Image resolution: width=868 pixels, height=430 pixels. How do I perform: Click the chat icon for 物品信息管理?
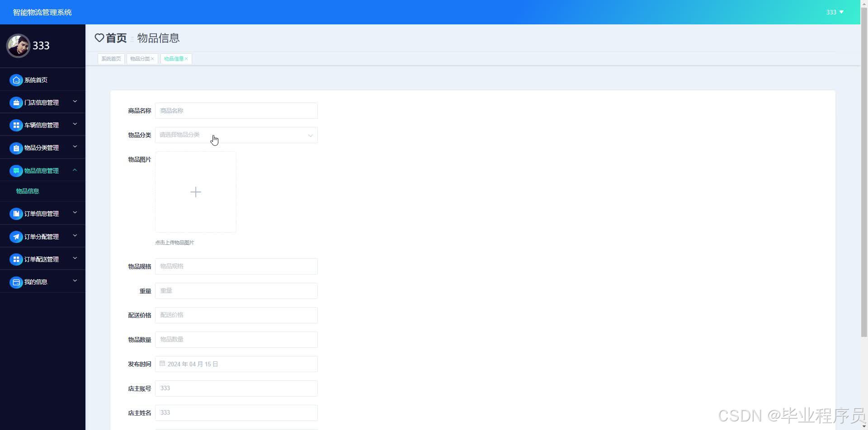click(16, 171)
